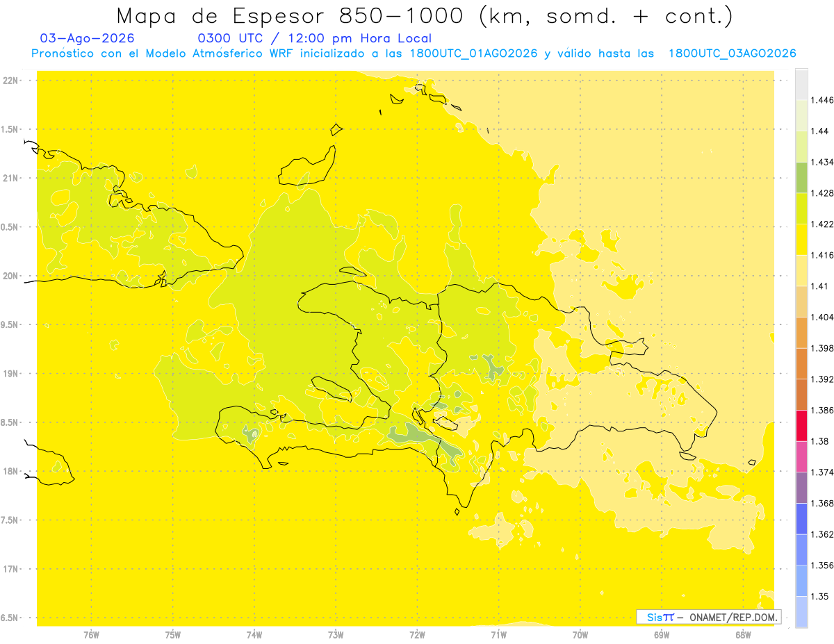
Task: Click the 1.446 colorbar label
Action: pyautogui.click(x=823, y=100)
